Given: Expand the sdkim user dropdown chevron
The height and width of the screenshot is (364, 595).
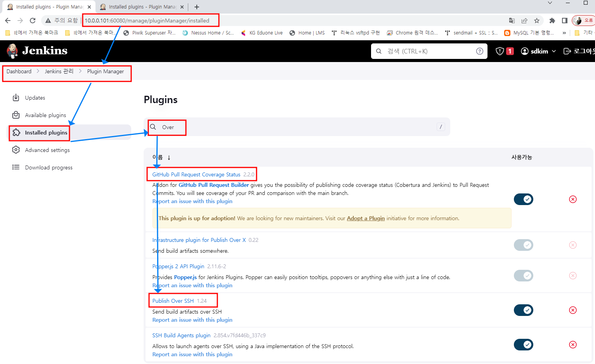Looking at the screenshot, I should (554, 51).
